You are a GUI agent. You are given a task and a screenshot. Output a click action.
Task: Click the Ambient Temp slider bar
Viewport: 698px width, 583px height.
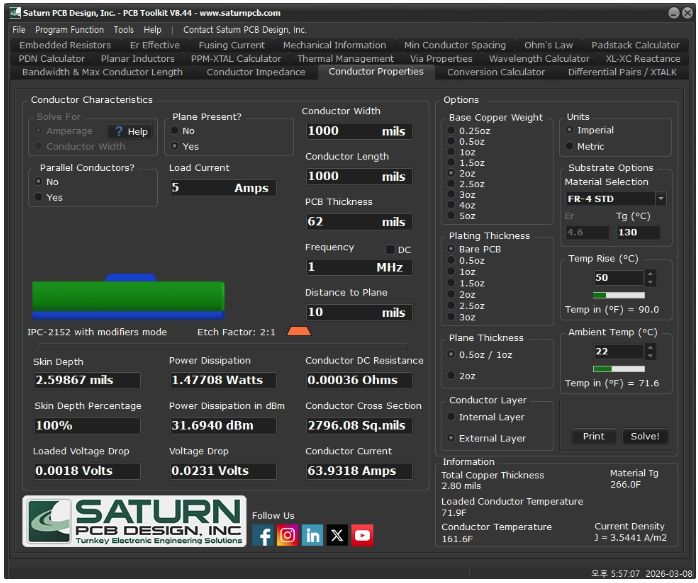[x=619, y=368]
